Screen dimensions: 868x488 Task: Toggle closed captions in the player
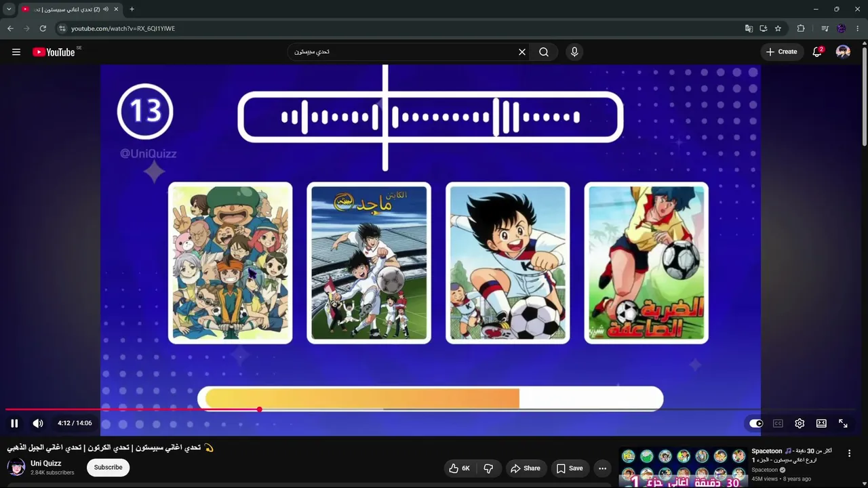778,424
